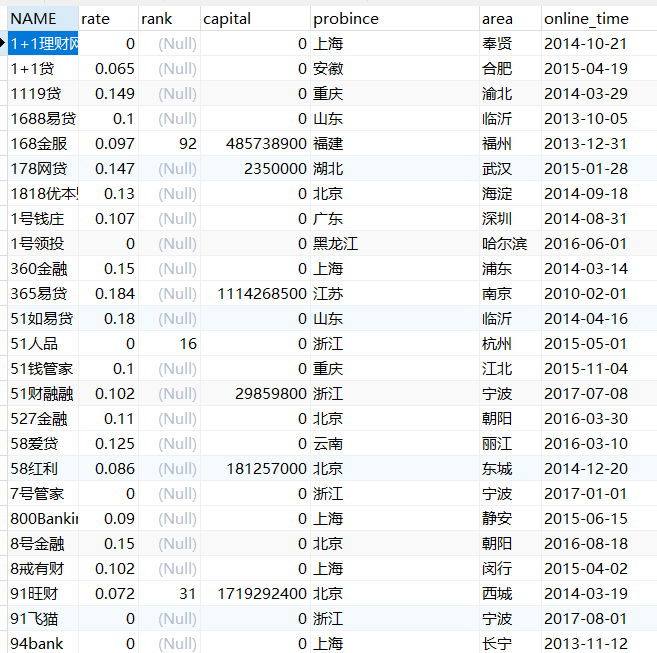Click the rate value 0.097
The height and width of the screenshot is (653, 657).
[x=115, y=144]
